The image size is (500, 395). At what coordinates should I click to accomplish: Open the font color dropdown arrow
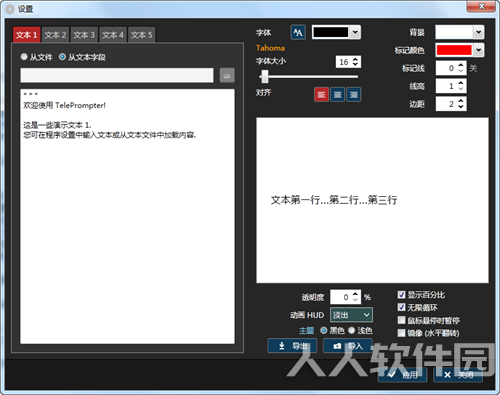(x=355, y=32)
